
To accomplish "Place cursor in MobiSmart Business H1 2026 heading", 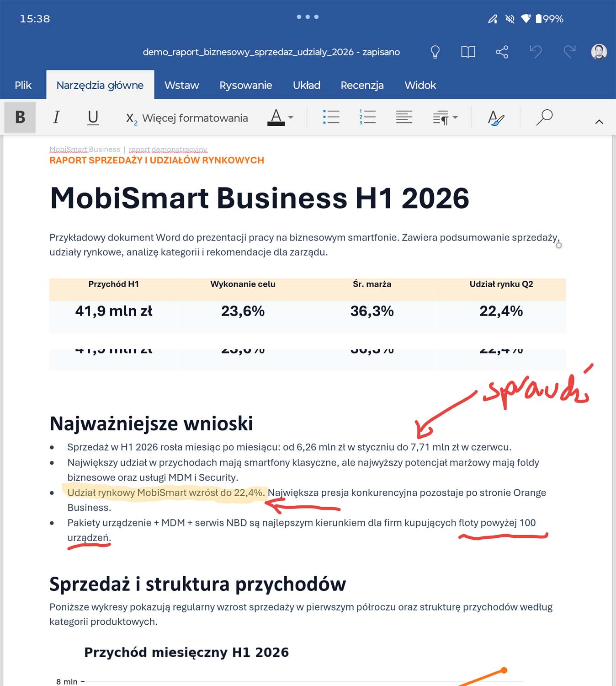I will click(x=260, y=198).
